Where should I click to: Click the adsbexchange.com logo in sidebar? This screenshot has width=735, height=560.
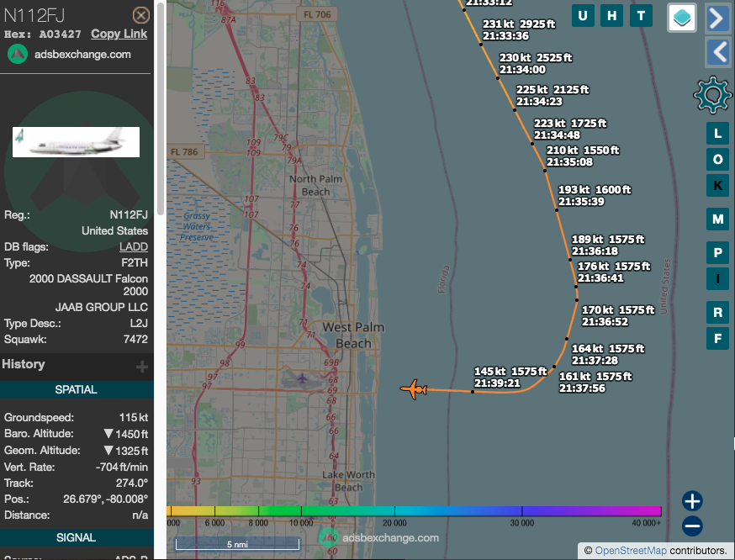click(x=18, y=55)
